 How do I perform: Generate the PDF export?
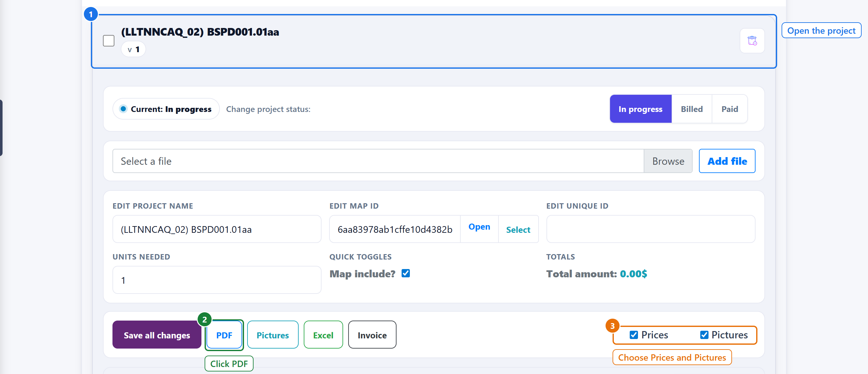pyautogui.click(x=224, y=335)
